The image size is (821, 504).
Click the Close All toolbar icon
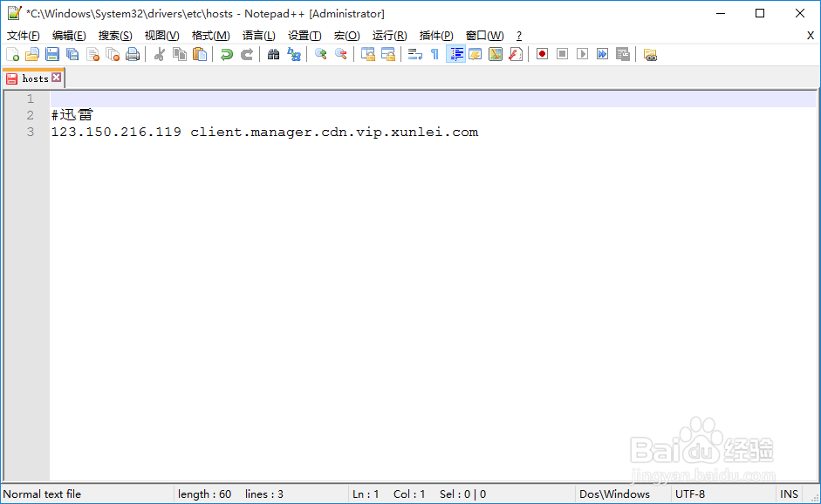pos(113,54)
